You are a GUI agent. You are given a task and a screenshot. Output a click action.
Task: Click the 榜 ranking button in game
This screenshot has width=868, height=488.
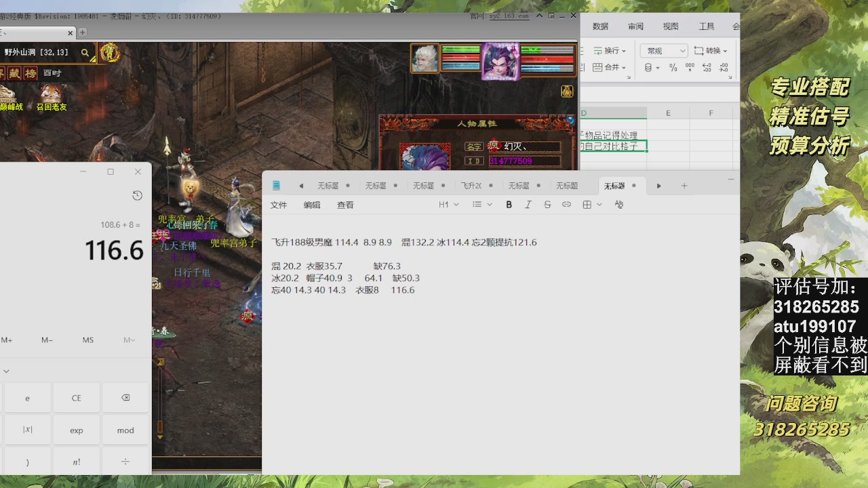(31, 73)
